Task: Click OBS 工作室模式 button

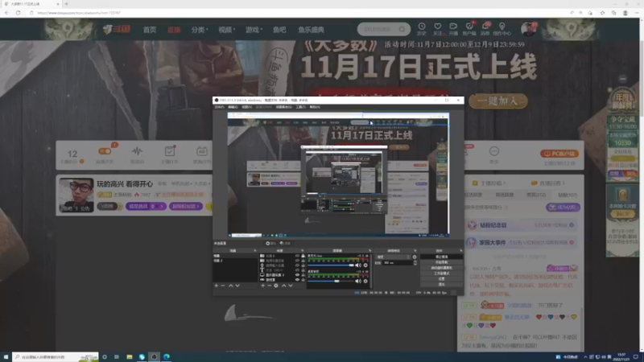Action: [x=441, y=273]
